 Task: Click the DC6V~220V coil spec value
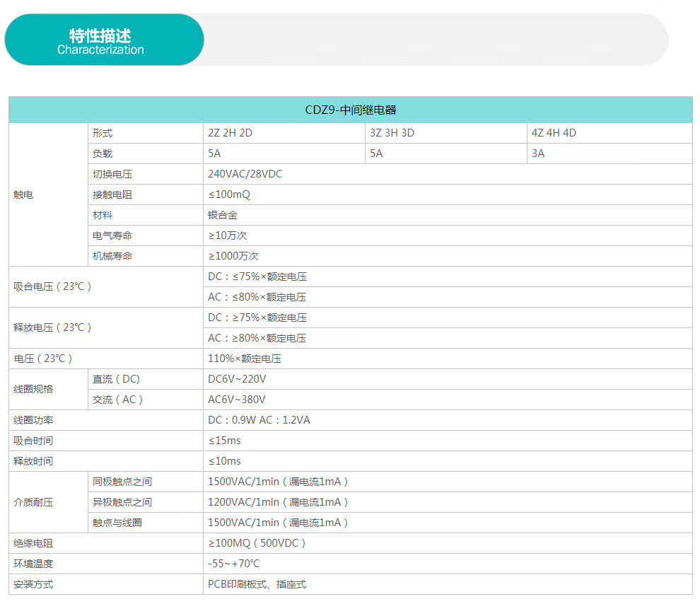tap(237, 379)
